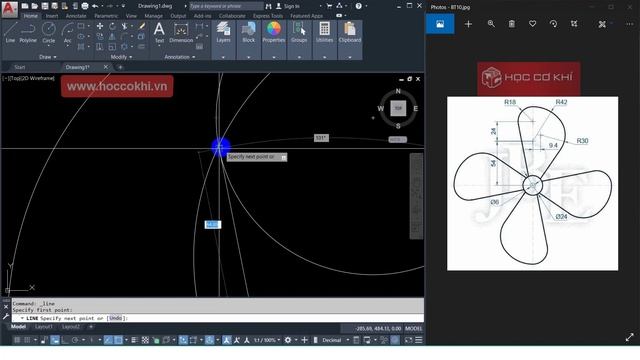The height and width of the screenshot is (360, 640).
Task: Toggle grid display in status bar
Action: click(x=17, y=340)
